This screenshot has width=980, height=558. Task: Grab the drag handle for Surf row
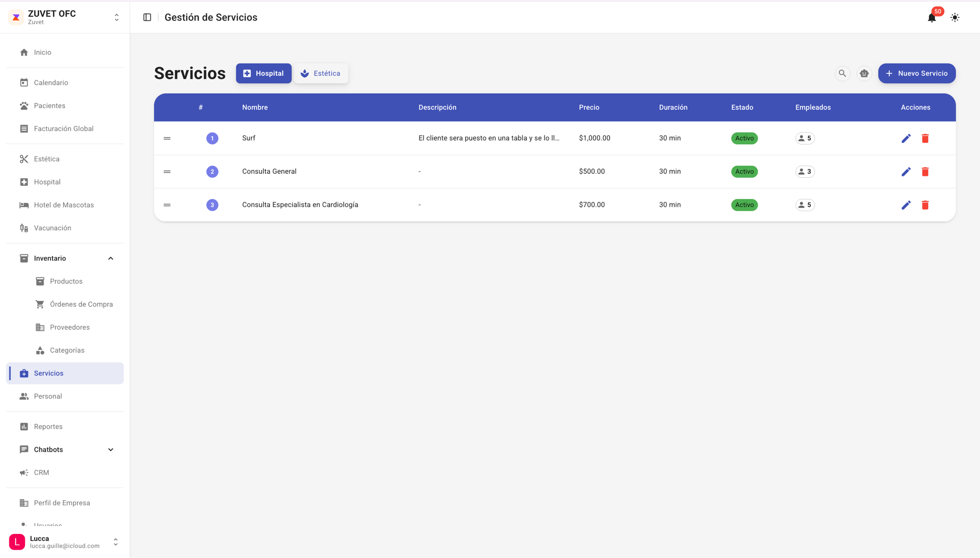point(167,138)
